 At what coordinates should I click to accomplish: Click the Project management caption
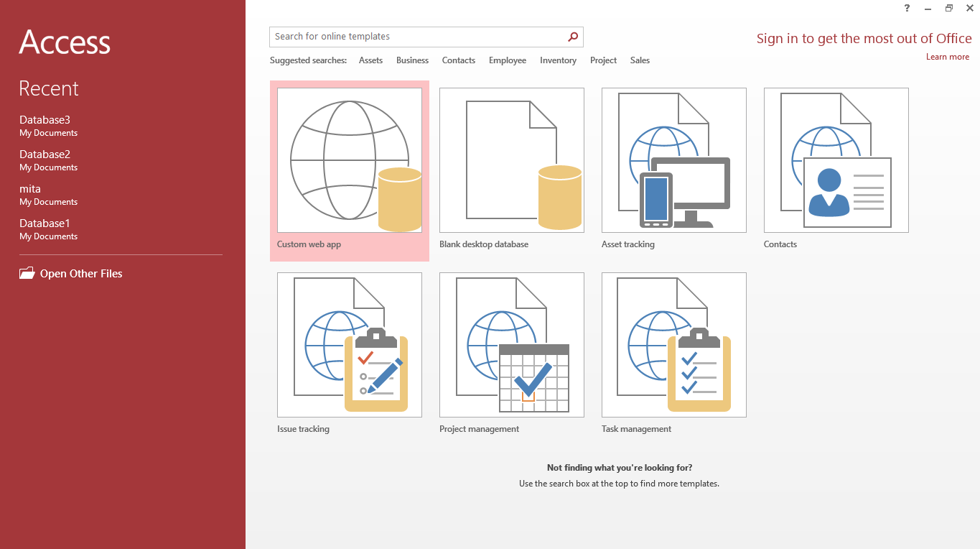tap(479, 429)
